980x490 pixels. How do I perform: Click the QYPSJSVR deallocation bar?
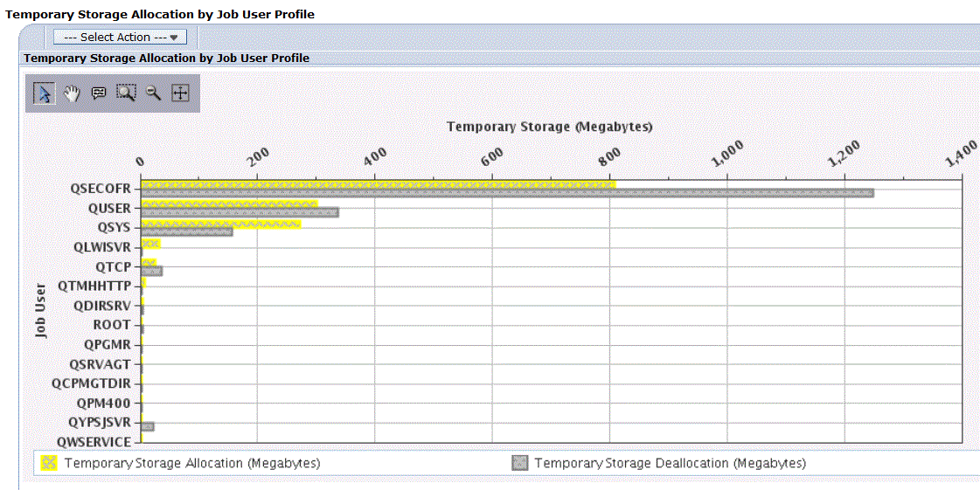[x=148, y=426]
